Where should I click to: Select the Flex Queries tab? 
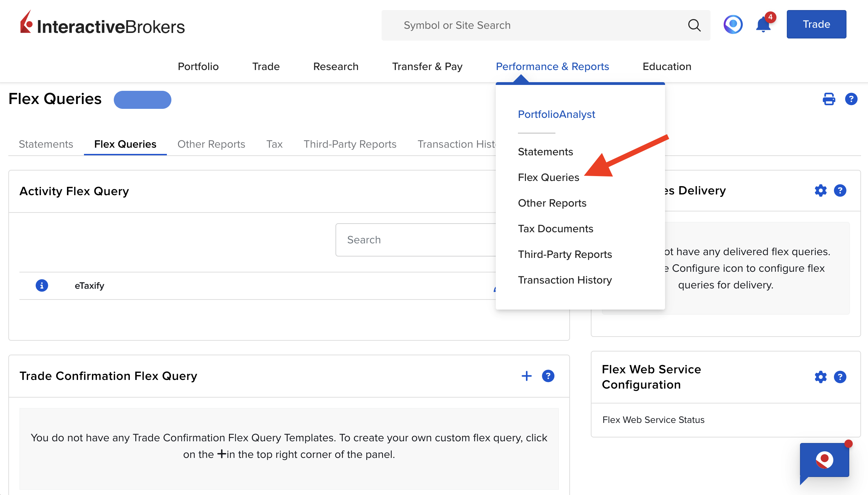pyautogui.click(x=125, y=144)
